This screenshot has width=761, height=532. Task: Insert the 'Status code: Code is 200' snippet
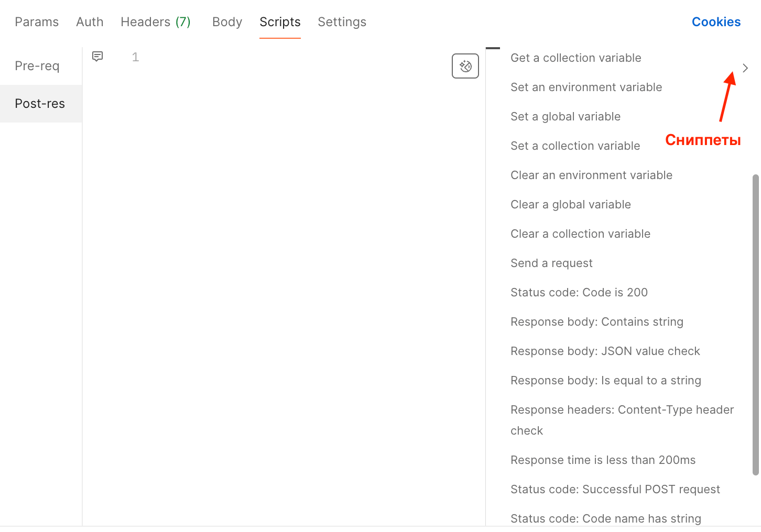click(x=579, y=293)
